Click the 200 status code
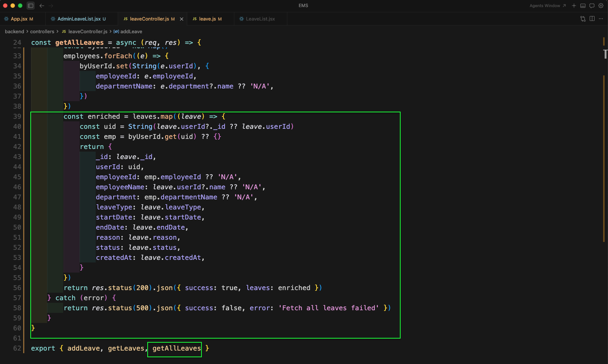 [x=142, y=288]
